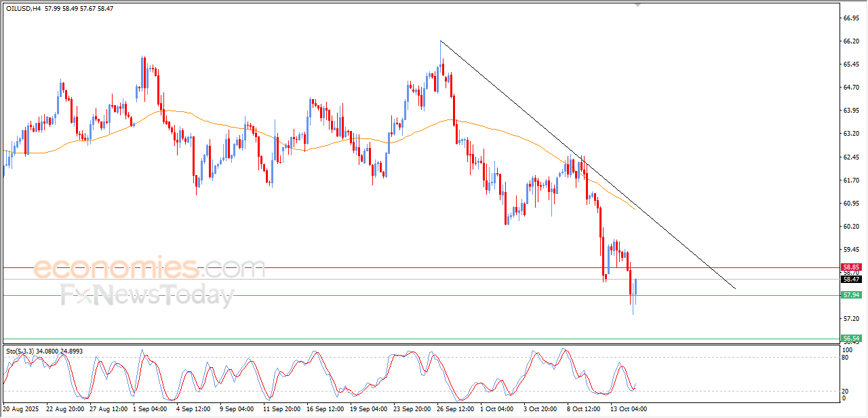Image resolution: width=868 pixels, height=418 pixels.
Task: Click the 66.20 price axis value
Action: pos(851,41)
